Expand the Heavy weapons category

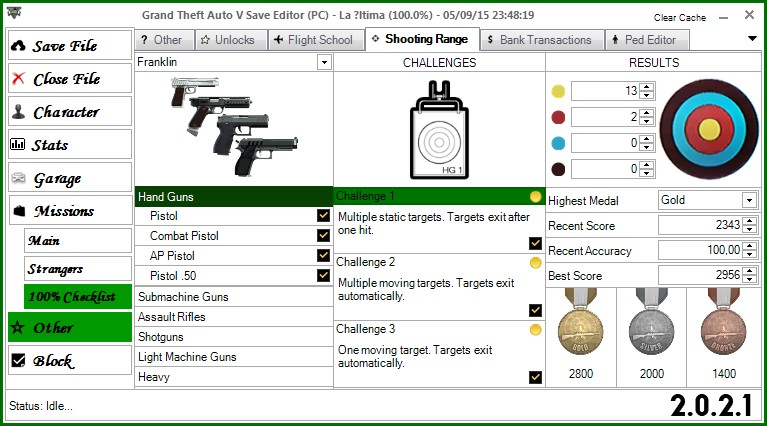pos(234,377)
